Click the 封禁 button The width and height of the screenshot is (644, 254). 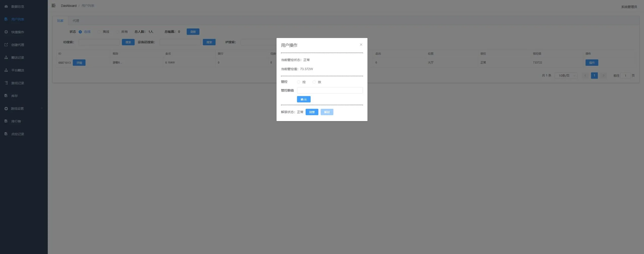(312, 112)
